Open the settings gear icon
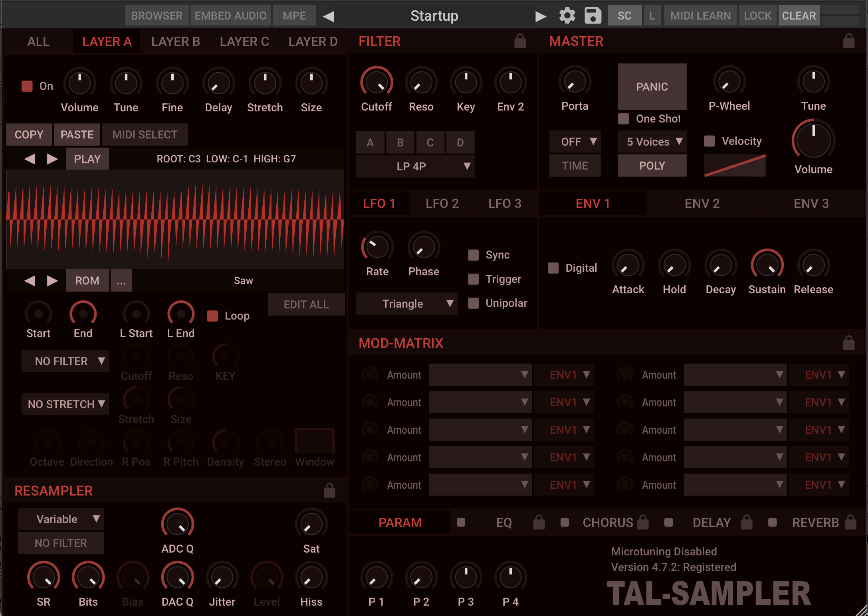Screen dimensions: 868x616 [567, 15]
